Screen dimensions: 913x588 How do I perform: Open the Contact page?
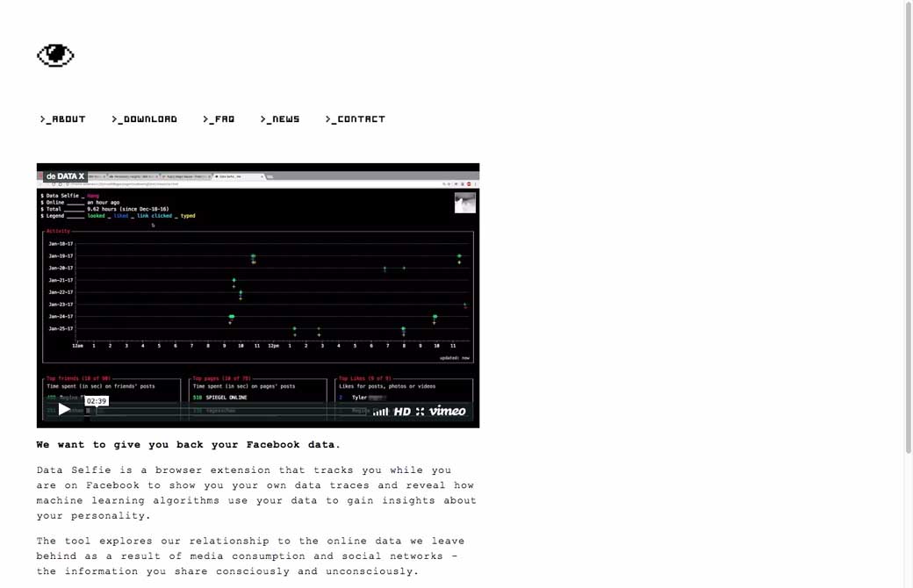pos(356,119)
